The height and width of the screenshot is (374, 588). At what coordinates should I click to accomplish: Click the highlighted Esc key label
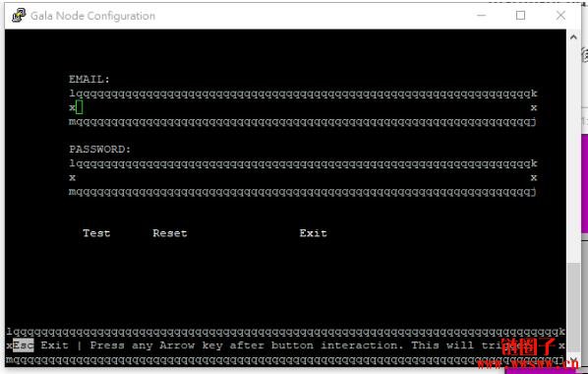24,345
